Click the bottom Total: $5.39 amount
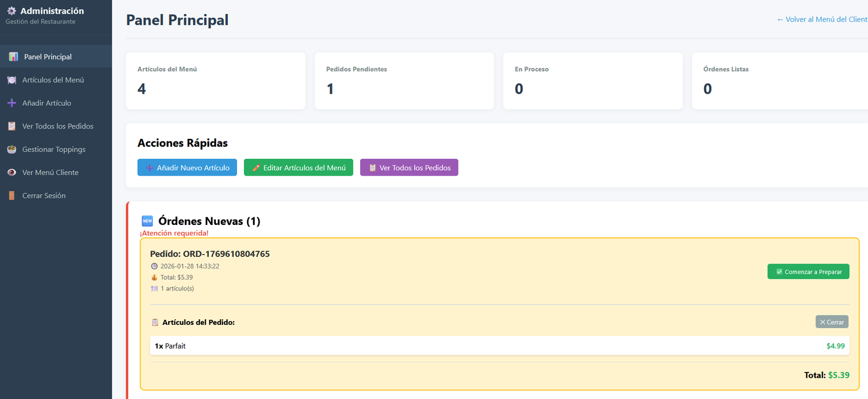Viewport: 868px width, 399px height. pos(839,375)
